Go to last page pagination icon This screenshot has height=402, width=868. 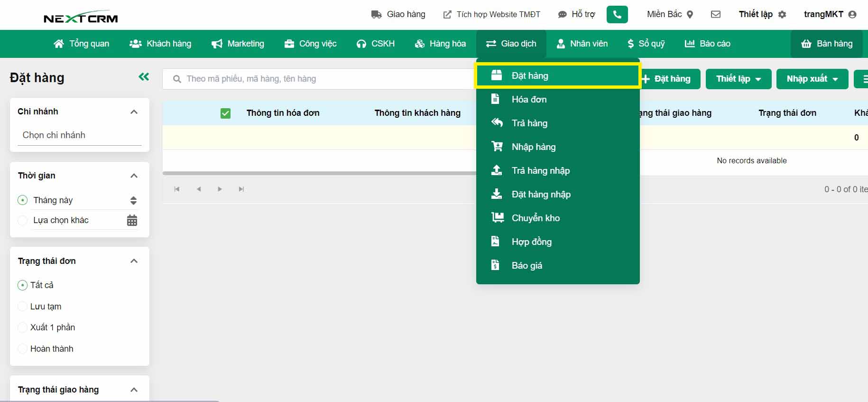click(241, 189)
